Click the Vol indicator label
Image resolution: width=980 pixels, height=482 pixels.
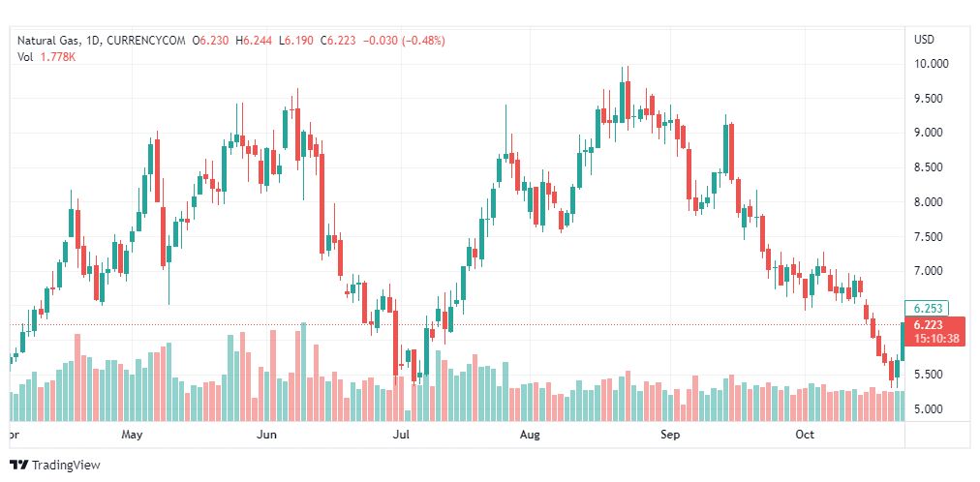[x=26, y=56]
